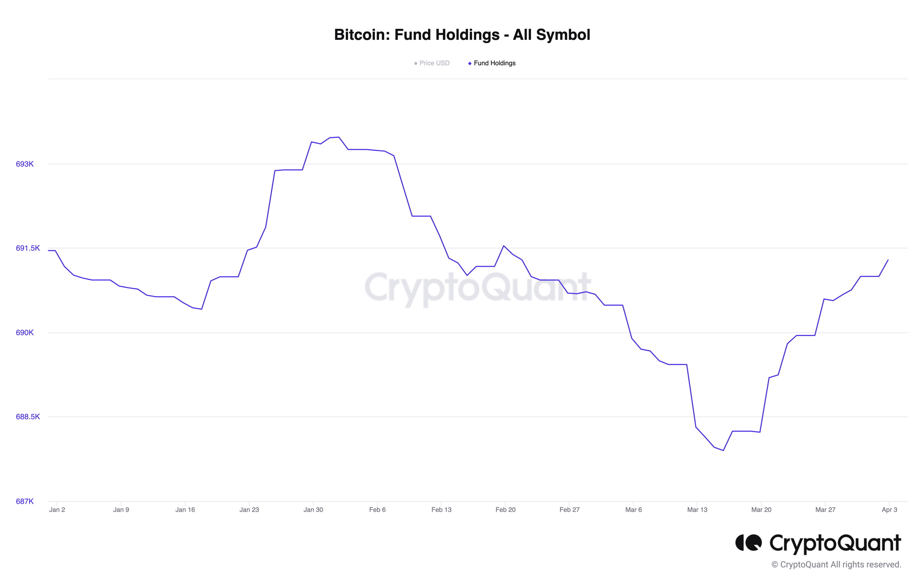Viewport: 924px width, 582px height.
Task: Click the gray Price USD legend dot
Action: [415, 63]
